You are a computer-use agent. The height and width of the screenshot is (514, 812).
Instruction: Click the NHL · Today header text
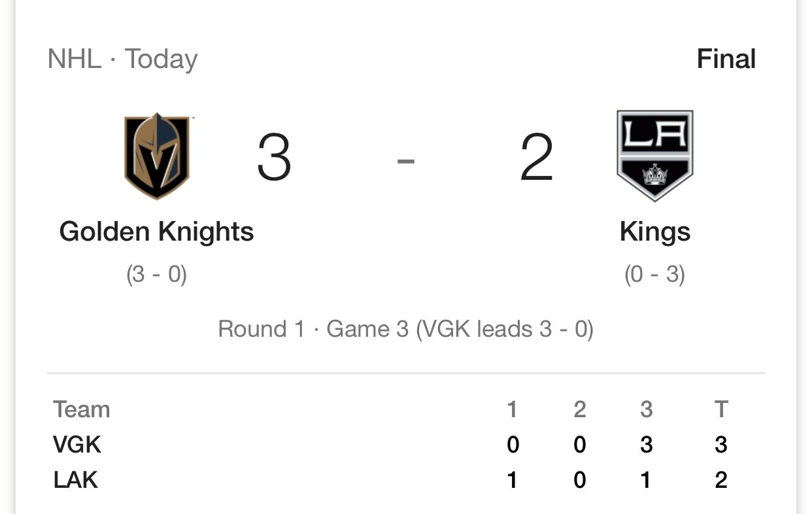[122, 60]
